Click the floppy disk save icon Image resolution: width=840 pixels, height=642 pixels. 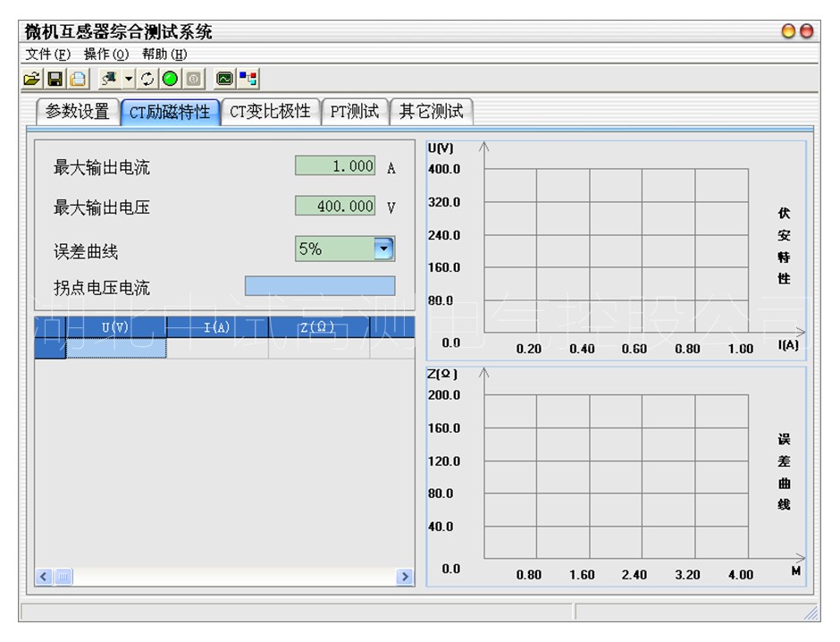click(55, 79)
